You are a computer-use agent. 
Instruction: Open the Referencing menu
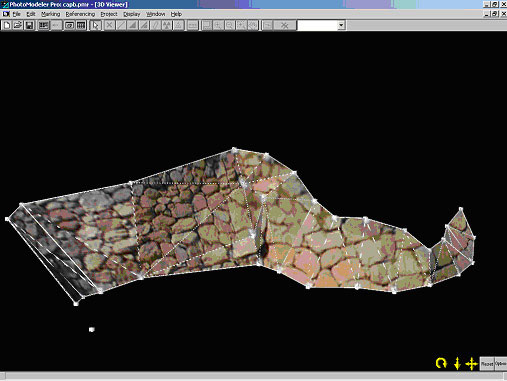80,14
